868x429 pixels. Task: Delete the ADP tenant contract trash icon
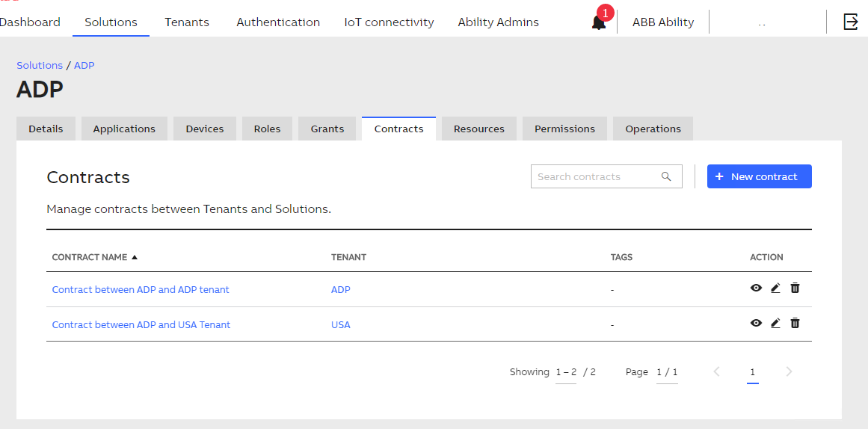[x=795, y=288]
